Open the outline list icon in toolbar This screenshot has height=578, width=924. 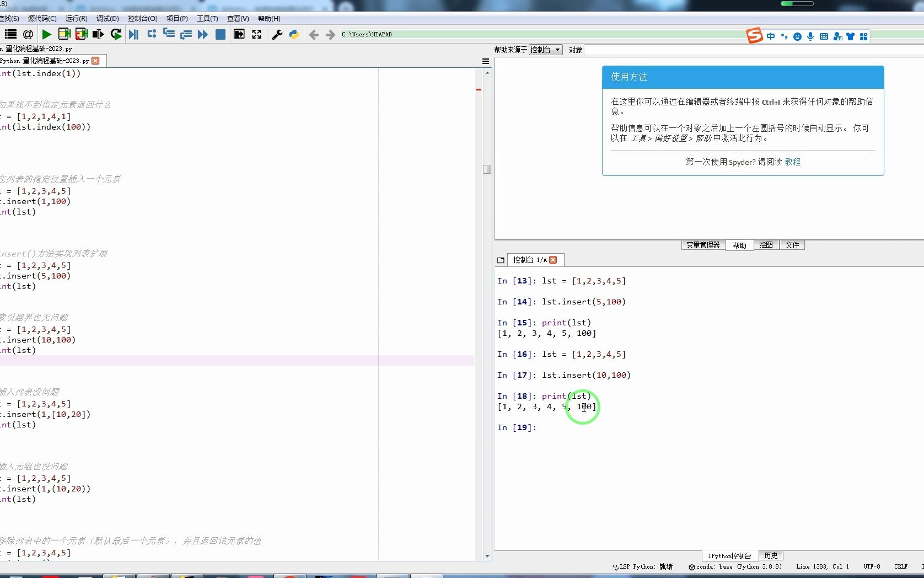[x=10, y=34]
